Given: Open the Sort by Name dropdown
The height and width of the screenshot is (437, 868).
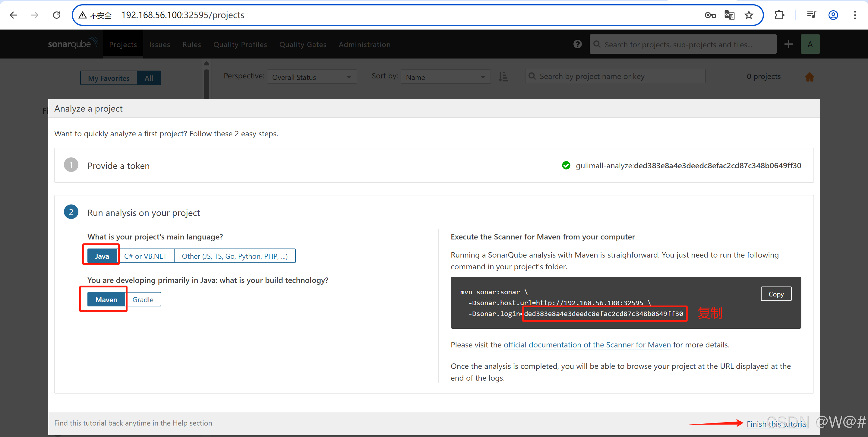Looking at the screenshot, I should [445, 77].
